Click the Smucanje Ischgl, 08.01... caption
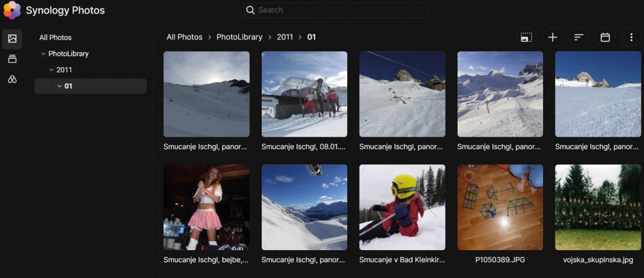This screenshot has width=644, height=278. point(304,147)
